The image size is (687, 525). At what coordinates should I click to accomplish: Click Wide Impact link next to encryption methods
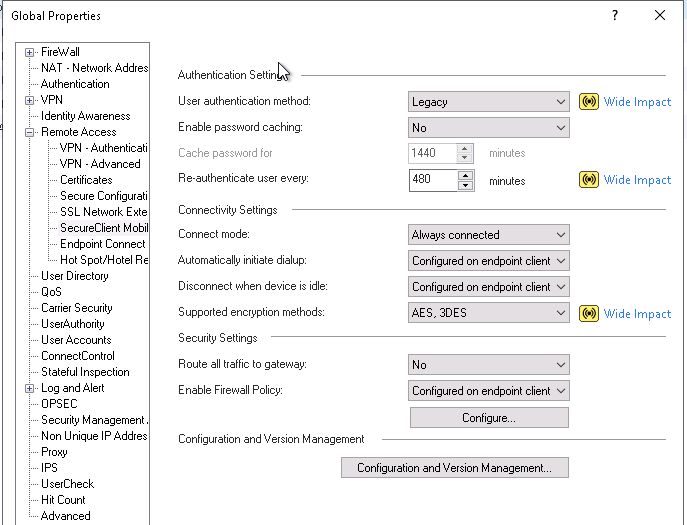click(x=637, y=314)
